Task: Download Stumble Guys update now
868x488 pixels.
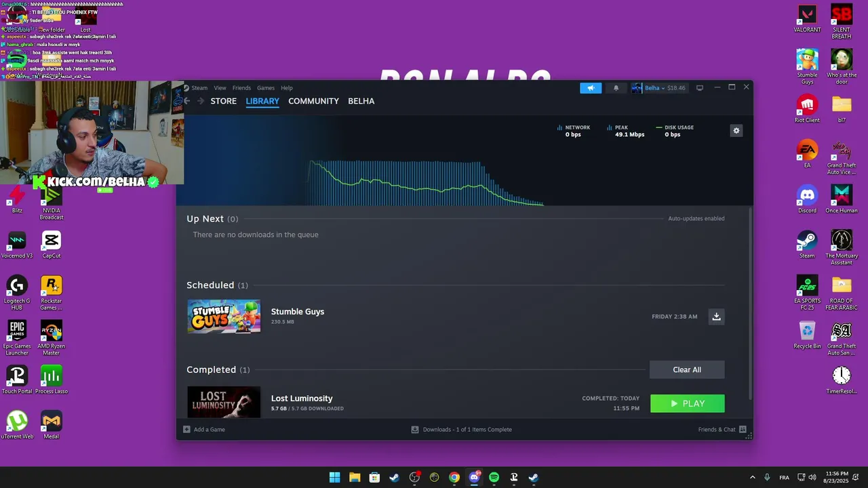Action: pyautogui.click(x=716, y=317)
